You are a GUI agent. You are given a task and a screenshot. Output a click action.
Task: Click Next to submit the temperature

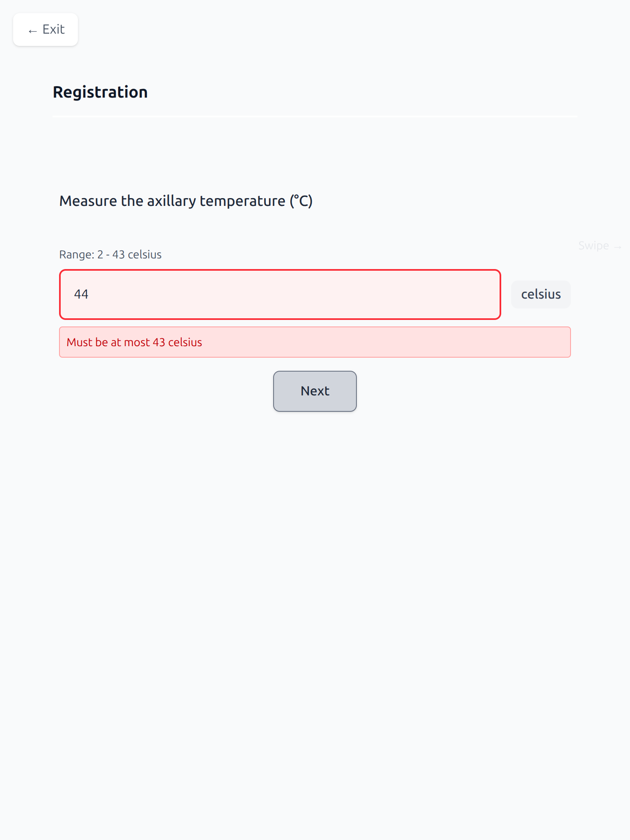click(x=315, y=391)
